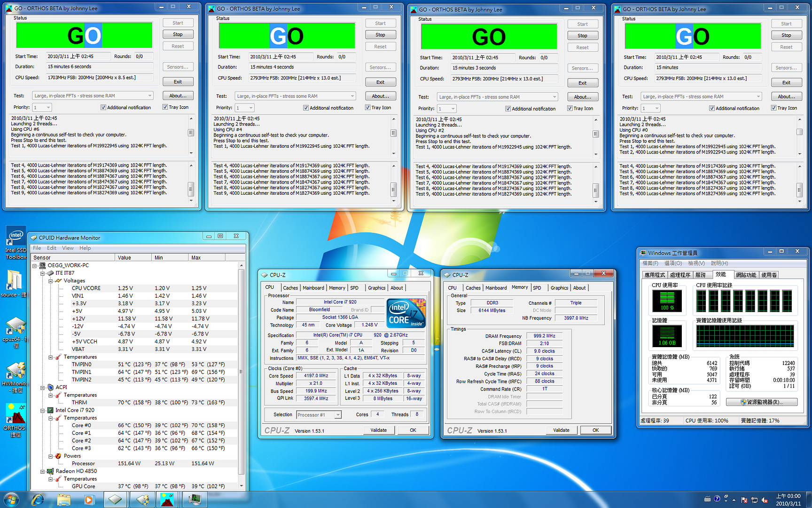Open Test dropdown in fourth ORTHOS window
The height and width of the screenshot is (508, 812).
[701, 96]
